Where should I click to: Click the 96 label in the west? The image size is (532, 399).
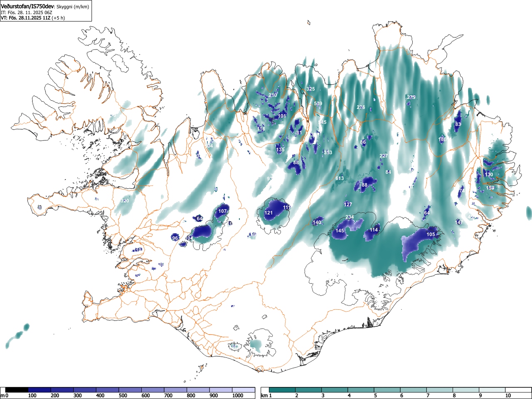point(175,238)
